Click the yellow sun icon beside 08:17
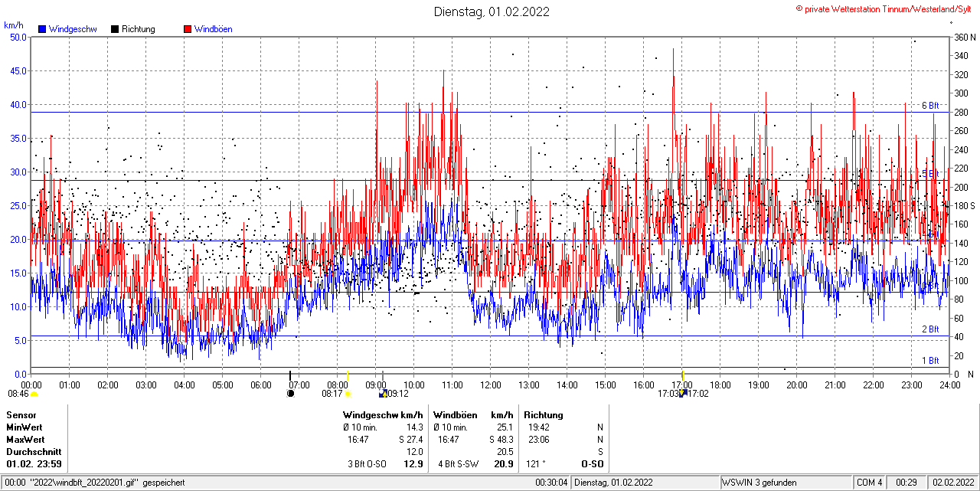980x491 pixels. point(348,394)
